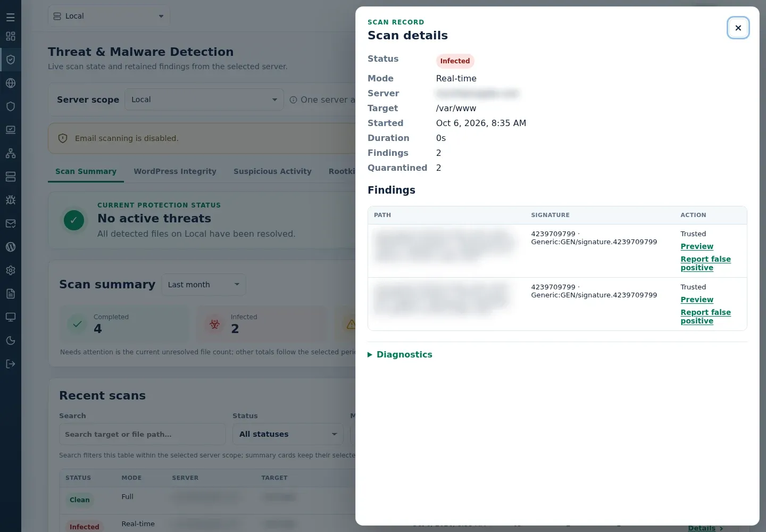
Task: Click the first finding's signature text
Action: point(594,238)
